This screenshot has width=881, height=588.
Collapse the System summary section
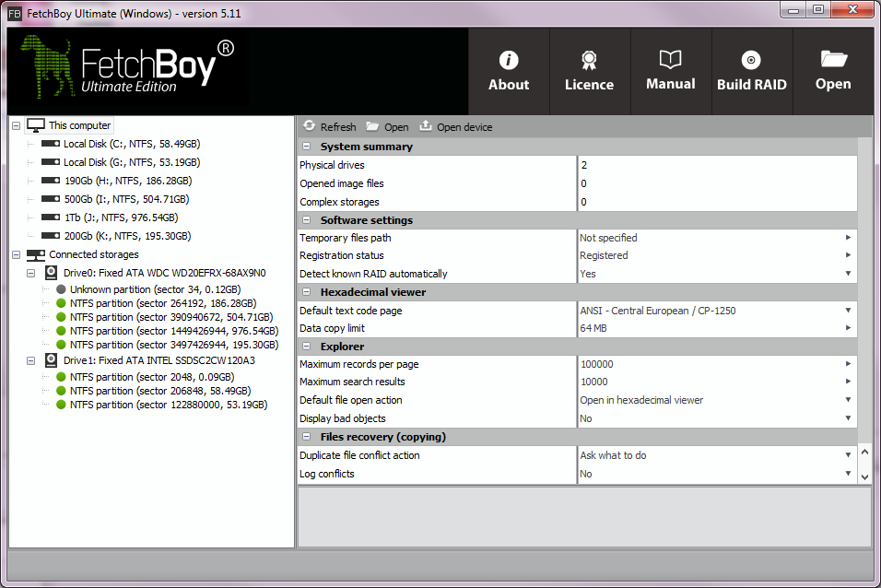[x=306, y=147]
